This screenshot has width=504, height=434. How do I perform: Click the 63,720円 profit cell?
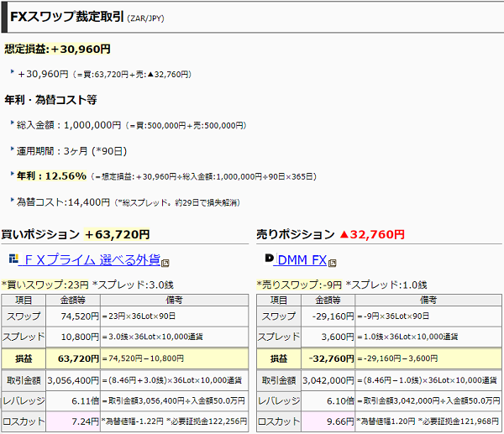click(73, 358)
